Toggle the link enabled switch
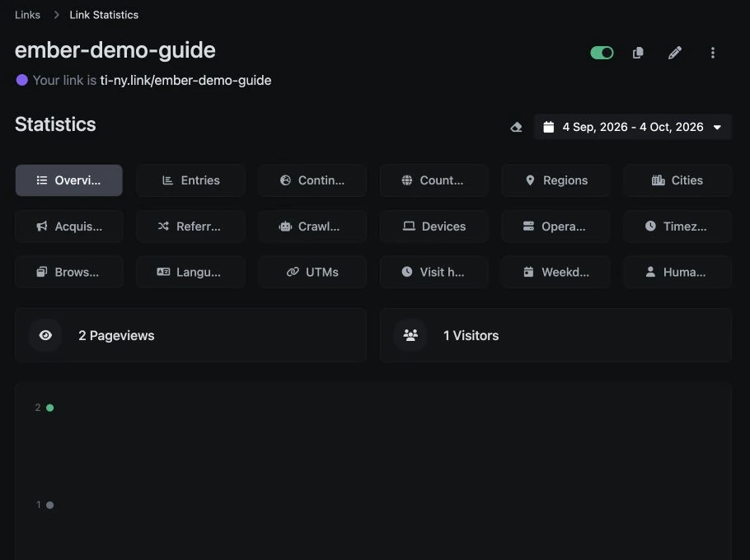Screen dimensions: 750x560 pyautogui.click(x=602, y=53)
